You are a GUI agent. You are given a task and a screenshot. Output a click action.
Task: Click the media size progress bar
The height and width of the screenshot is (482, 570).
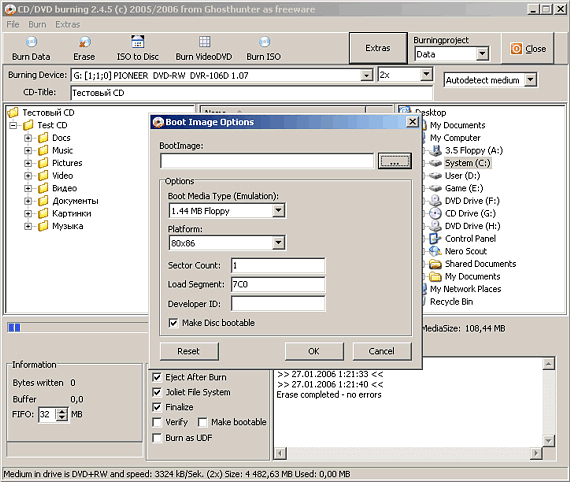pos(78,328)
